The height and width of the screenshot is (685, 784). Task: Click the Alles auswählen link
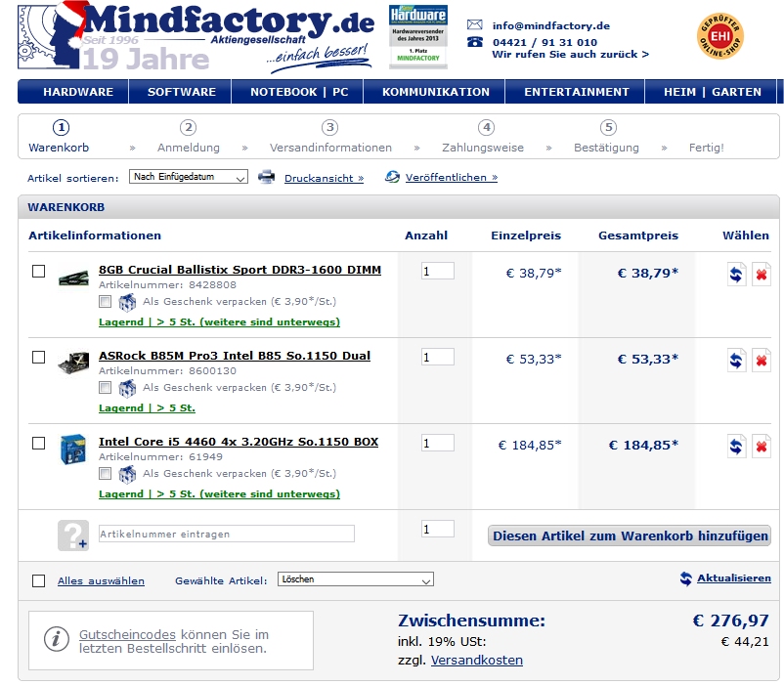[x=101, y=581]
